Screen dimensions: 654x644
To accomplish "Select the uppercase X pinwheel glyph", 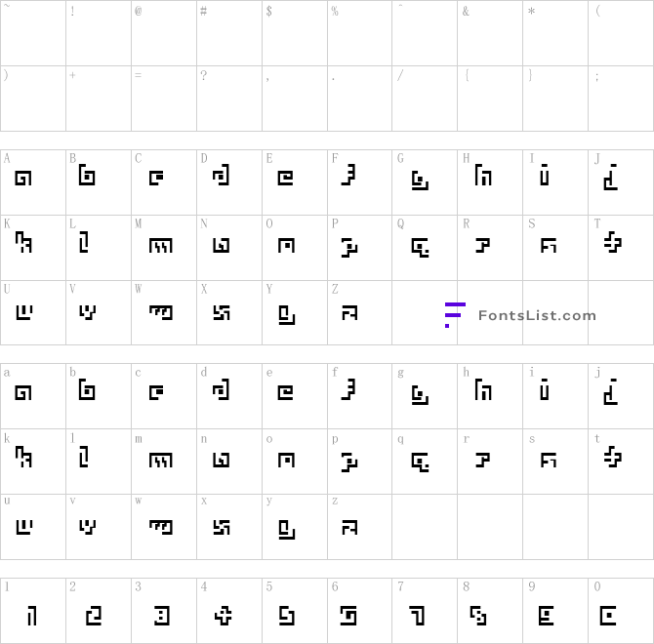I will tap(222, 312).
